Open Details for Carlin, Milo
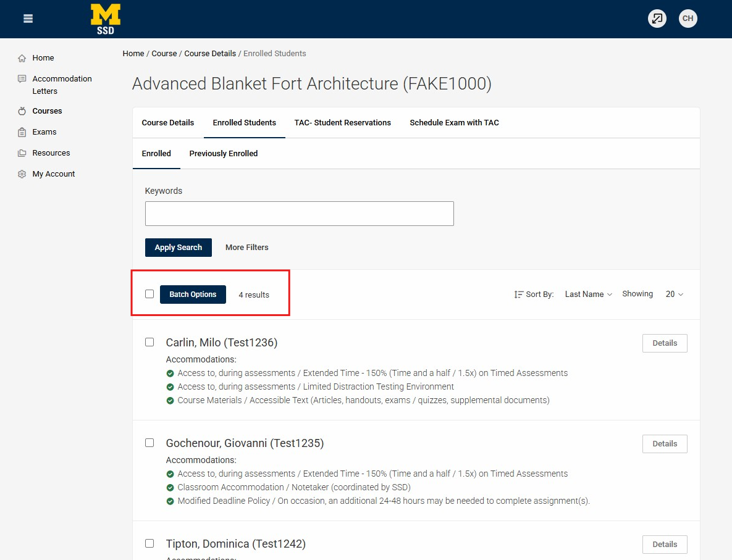This screenshot has width=732, height=560. click(x=665, y=343)
